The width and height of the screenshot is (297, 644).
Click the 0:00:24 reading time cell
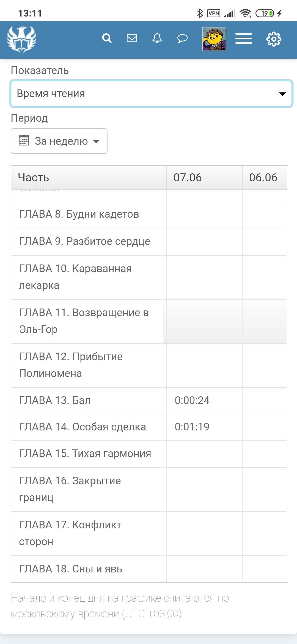192,400
